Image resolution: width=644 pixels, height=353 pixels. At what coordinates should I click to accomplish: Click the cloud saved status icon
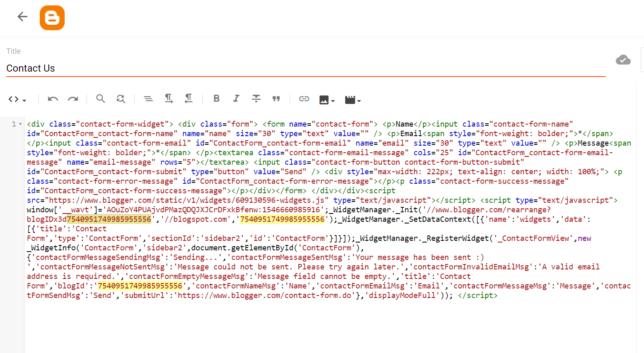[623, 60]
